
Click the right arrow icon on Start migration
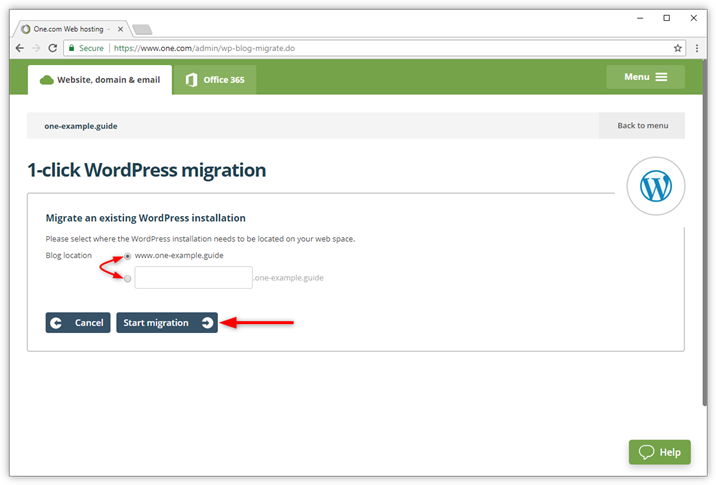pyautogui.click(x=207, y=323)
